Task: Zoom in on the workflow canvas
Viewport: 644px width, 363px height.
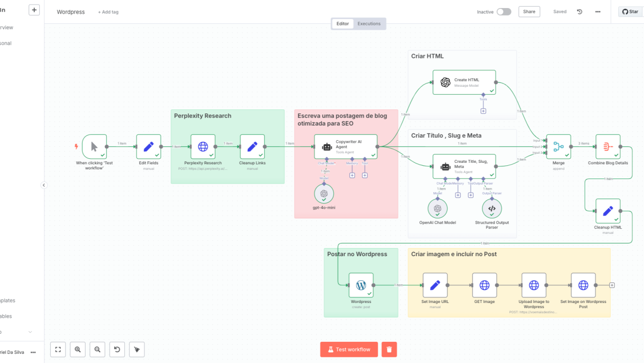Action: [x=78, y=349]
